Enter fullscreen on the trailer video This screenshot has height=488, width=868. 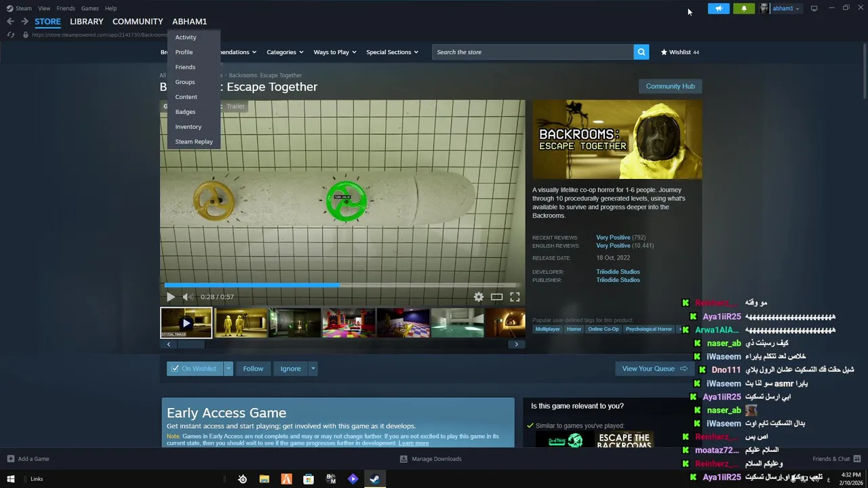(x=515, y=297)
